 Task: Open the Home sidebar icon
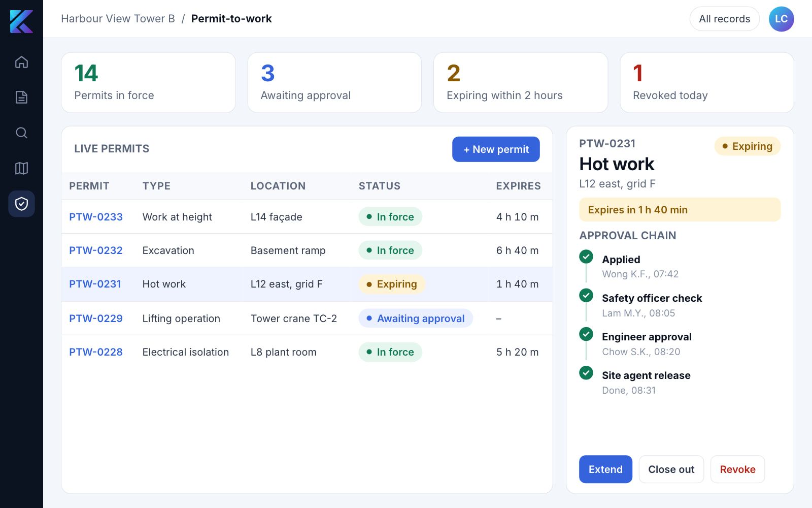(21, 62)
